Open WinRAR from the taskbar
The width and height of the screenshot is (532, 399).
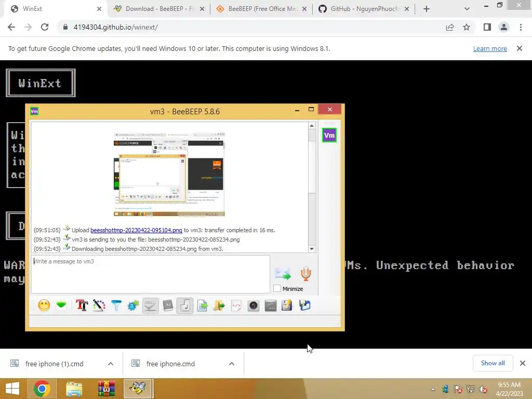(106, 389)
